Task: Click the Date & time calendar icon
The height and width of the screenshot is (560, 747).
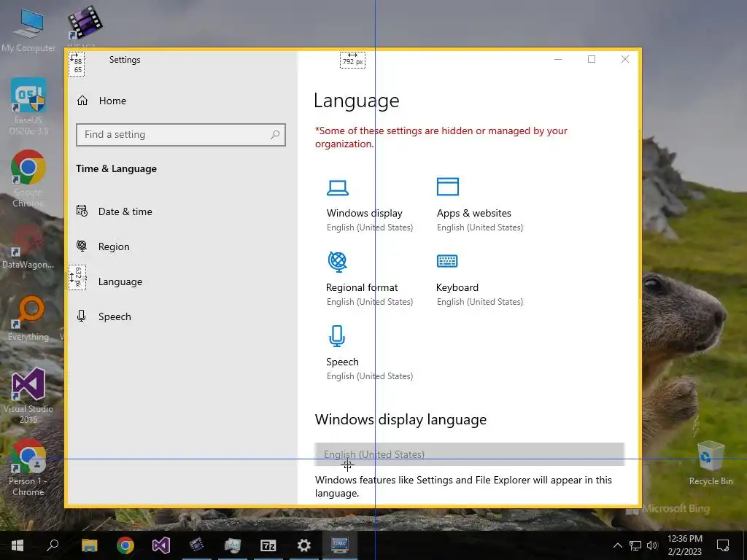Action: pos(82,211)
